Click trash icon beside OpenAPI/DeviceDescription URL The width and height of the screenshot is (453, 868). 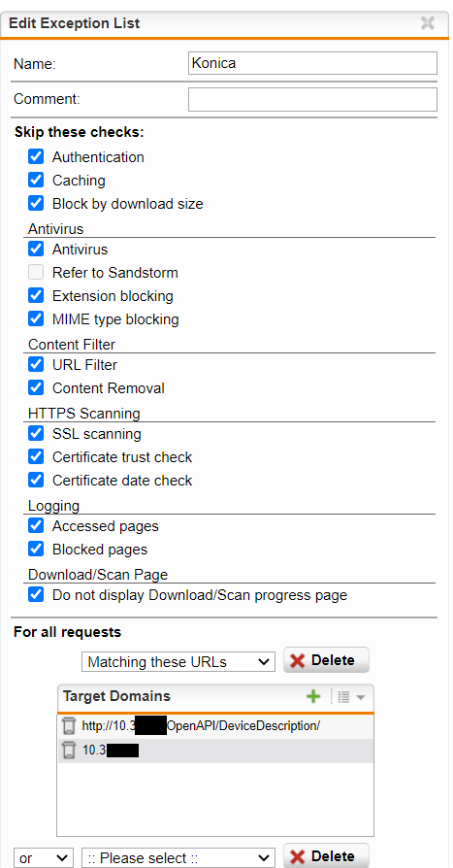tap(69, 725)
